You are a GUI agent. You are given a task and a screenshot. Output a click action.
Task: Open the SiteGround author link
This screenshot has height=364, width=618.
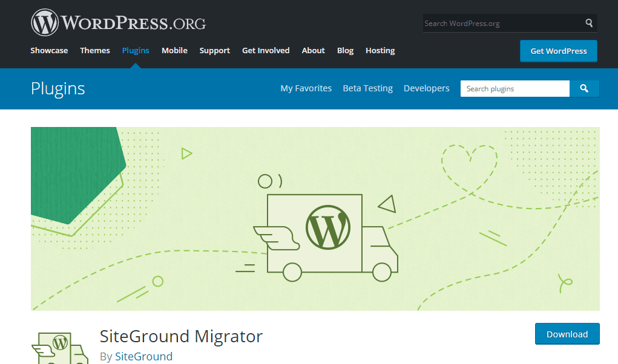144,356
